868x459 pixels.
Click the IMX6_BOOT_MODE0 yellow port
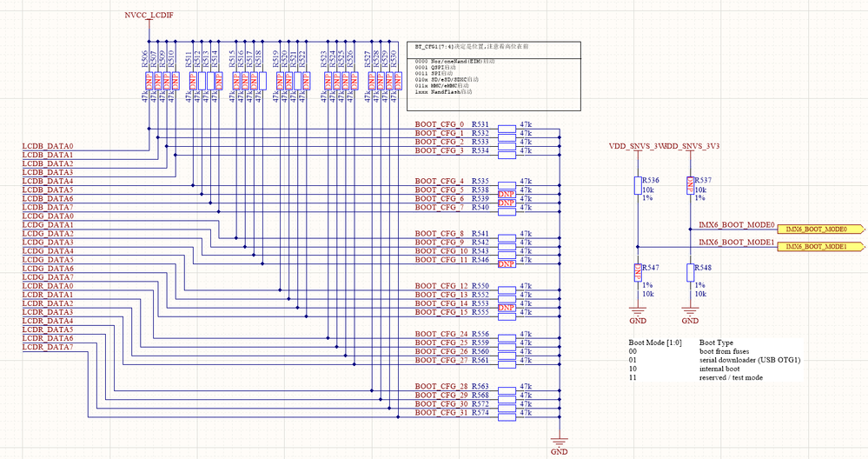click(x=821, y=229)
